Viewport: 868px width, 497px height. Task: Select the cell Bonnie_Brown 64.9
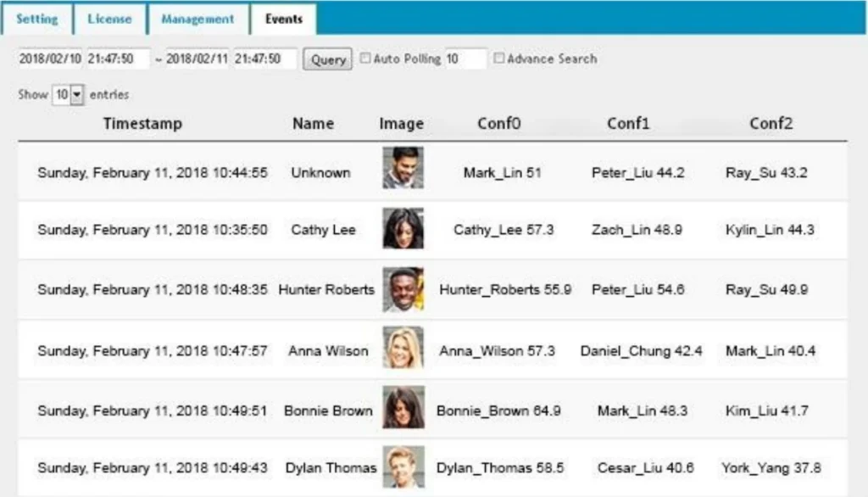tap(498, 411)
